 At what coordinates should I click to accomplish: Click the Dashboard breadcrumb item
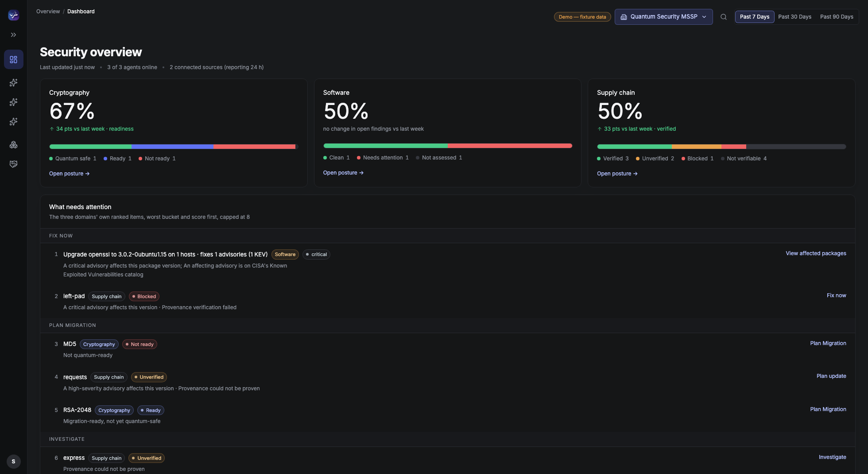click(81, 12)
